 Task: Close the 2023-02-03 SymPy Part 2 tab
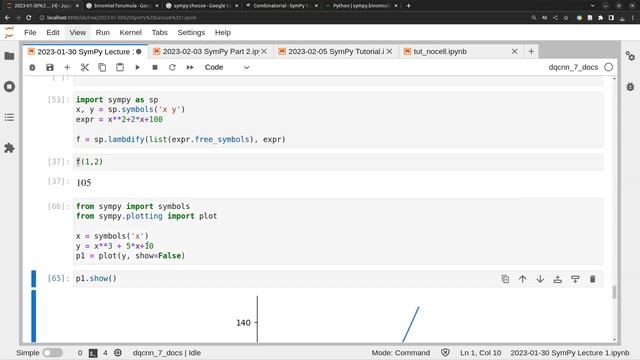pos(264,51)
